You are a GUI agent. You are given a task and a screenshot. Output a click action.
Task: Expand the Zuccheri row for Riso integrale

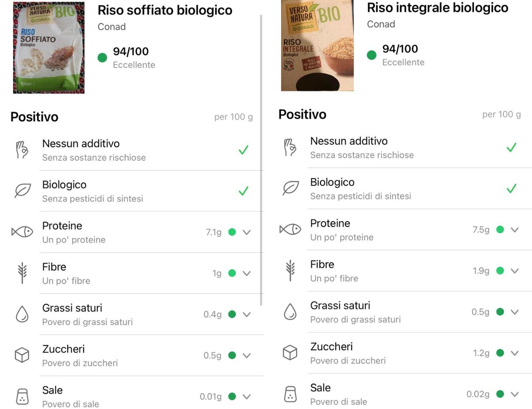[515, 352]
